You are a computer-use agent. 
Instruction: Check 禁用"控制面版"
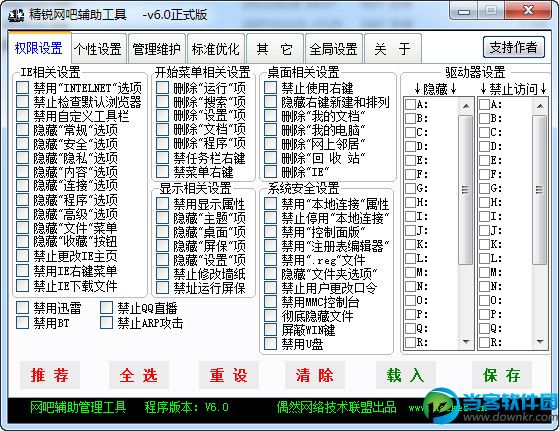pos(271,231)
